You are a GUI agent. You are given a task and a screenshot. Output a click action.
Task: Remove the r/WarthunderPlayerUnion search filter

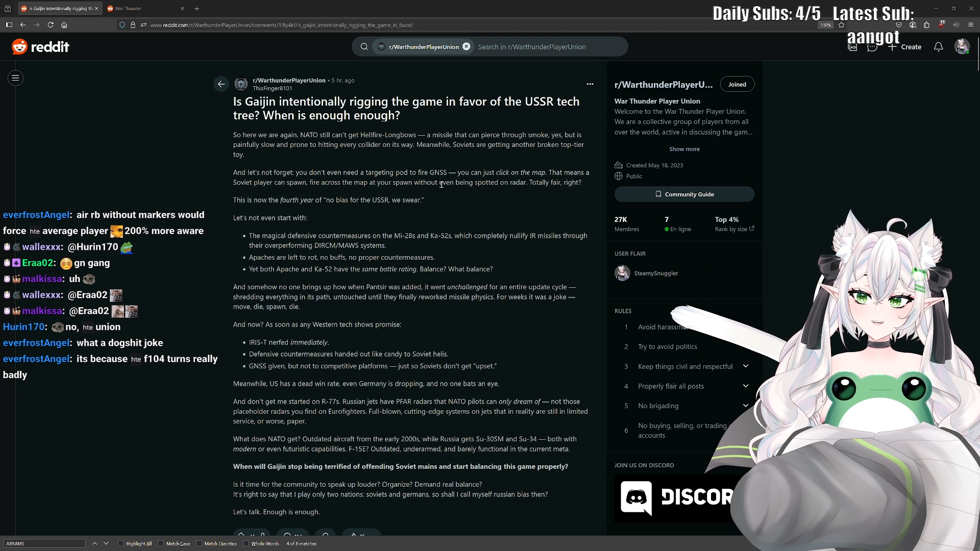pyautogui.click(x=466, y=46)
